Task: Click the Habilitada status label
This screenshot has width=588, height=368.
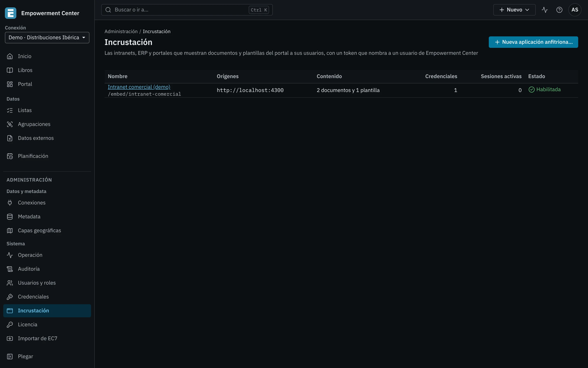Action: 545,90
